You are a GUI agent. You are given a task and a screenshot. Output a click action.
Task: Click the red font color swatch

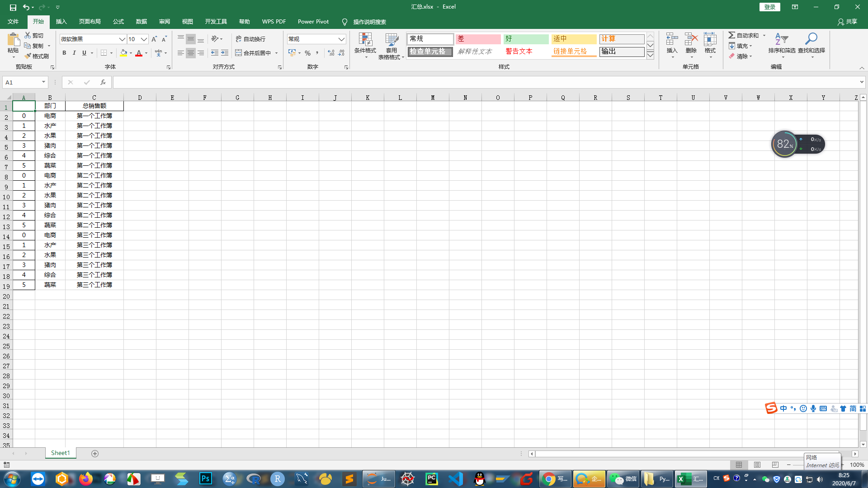pyautogui.click(x=139, y=53)
